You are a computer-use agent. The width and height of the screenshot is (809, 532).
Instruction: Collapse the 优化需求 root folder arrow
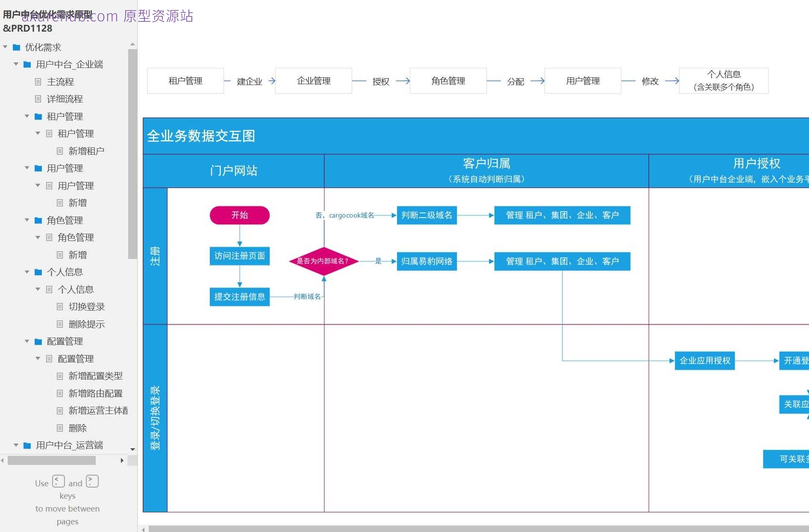click(5, 47)
